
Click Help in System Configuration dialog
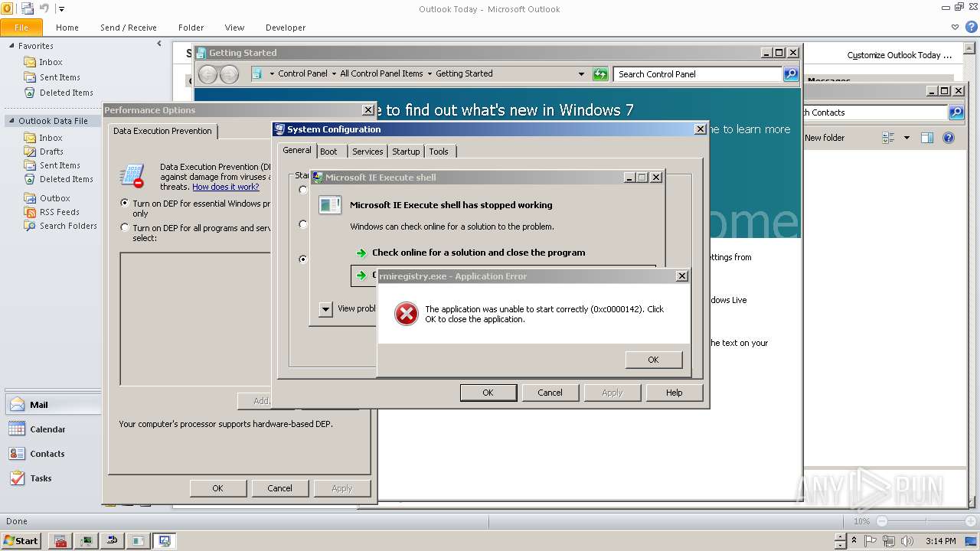pyautogui.click(x=674, y=393)
